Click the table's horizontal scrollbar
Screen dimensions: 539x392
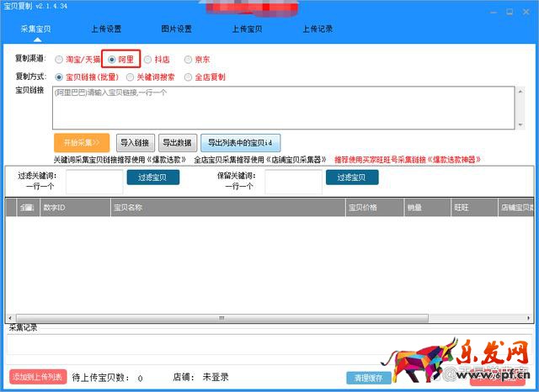pyautogui.click(x=224, y=319)
